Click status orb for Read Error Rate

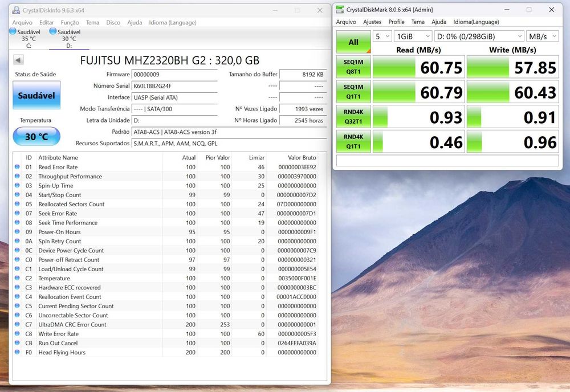coord(17,167)
